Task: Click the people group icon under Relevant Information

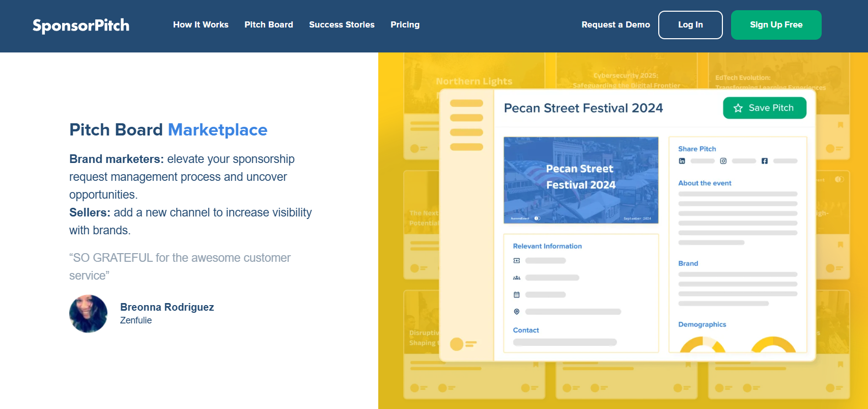Action: [517, 278]
